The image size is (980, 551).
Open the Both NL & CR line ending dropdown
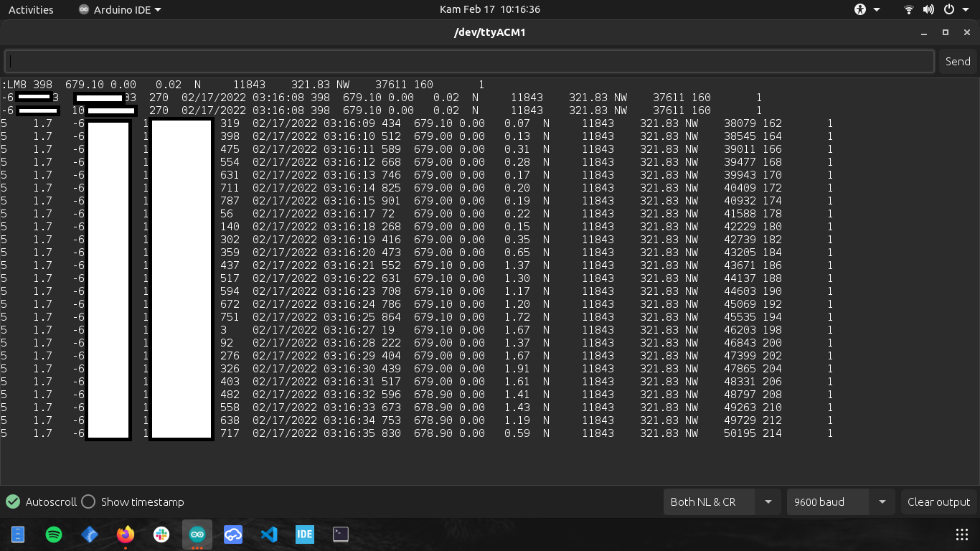coord(722,502)
